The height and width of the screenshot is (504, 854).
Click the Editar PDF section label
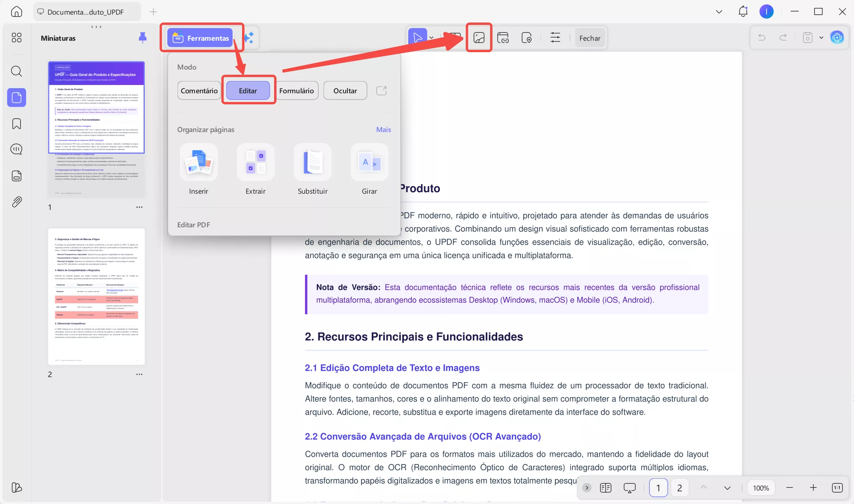point(193,225)
